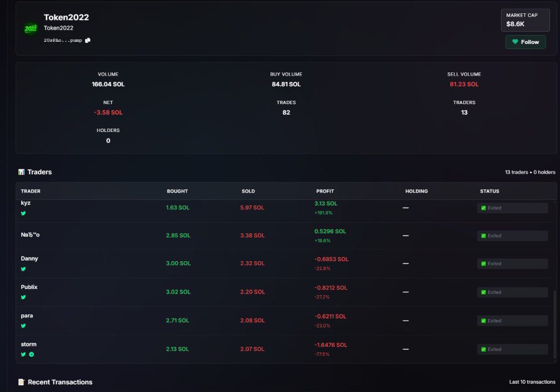560x392 pixels.
Task: Click the 2UsPAo...pump address text
Action: click(63, 41)
